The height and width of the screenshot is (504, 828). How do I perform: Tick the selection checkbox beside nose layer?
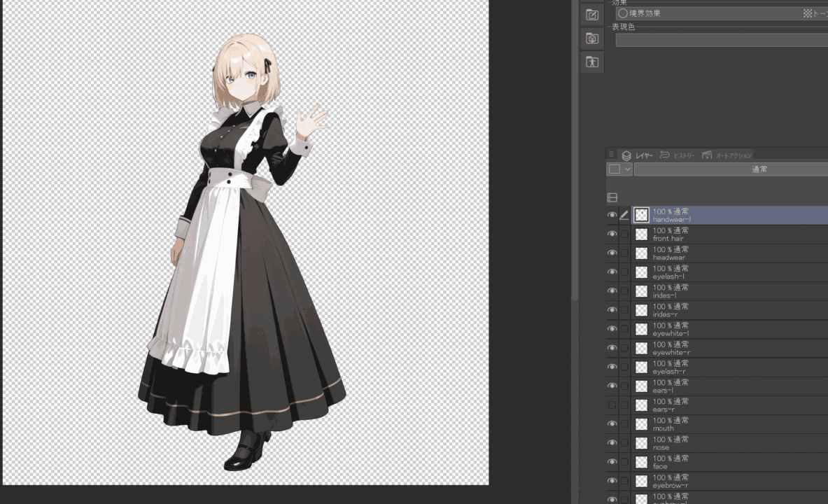624,443
